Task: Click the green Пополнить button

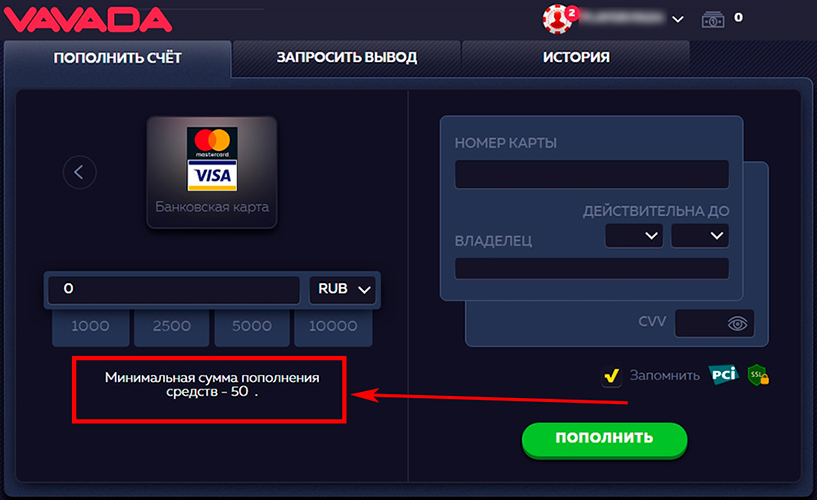Action: pos(604,439)
